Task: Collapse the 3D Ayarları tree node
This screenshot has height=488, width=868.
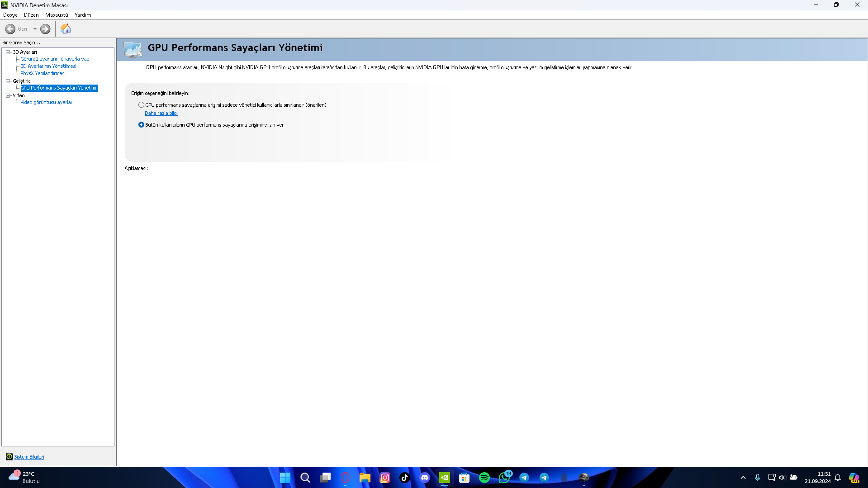Action: (8, 52)
